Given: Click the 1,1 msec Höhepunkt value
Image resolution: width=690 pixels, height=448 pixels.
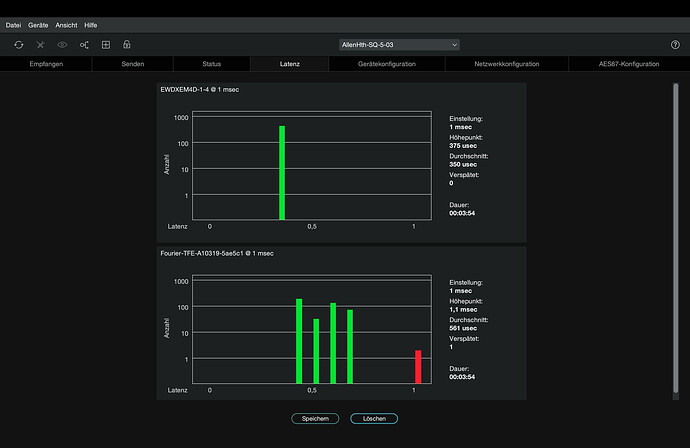Looking at the screenshot, I should (463, 309).
